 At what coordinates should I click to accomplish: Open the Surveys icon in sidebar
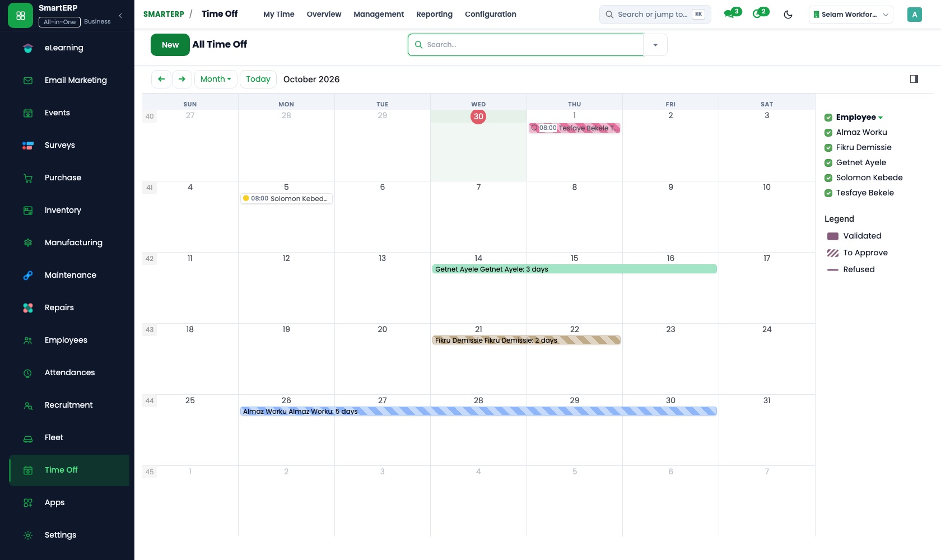point(28,146)
